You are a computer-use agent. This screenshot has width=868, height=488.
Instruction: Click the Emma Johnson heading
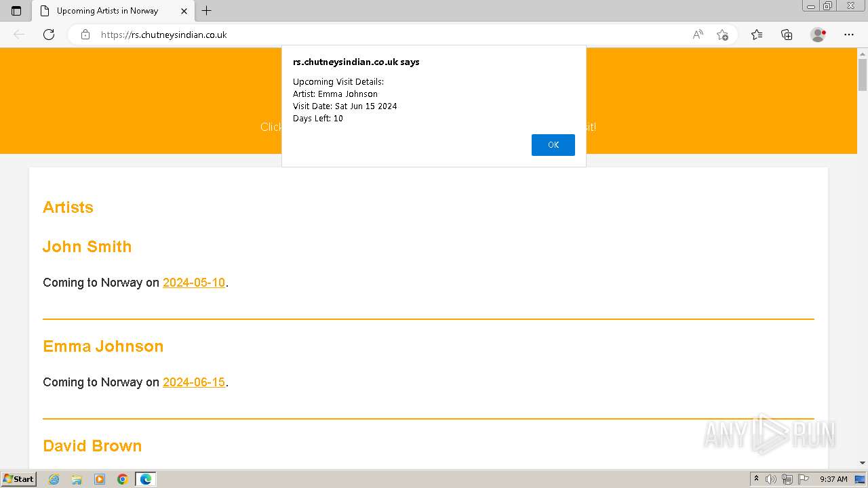tap(103, 346)
